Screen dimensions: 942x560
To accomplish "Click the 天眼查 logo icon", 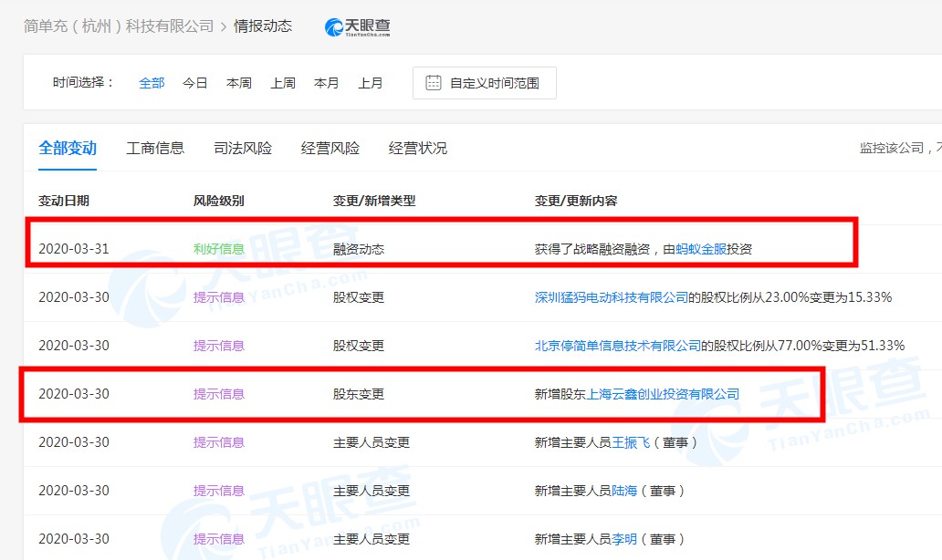I will coord(333,27).
